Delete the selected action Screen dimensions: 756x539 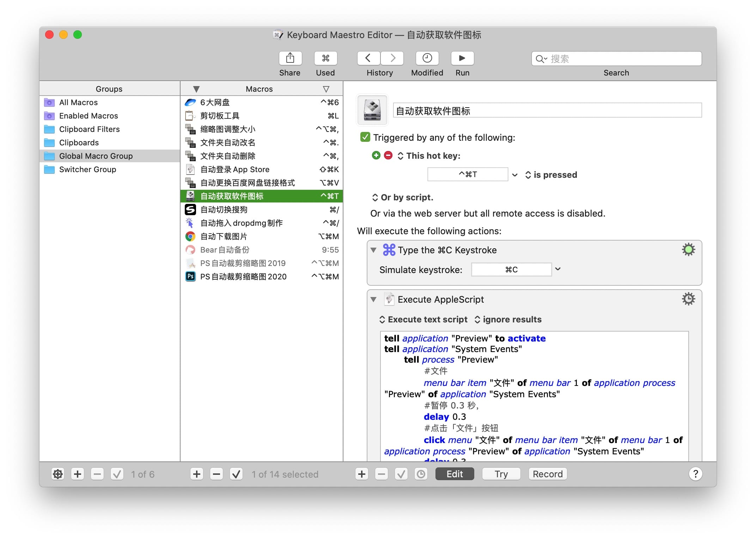[x=381, y=474]
